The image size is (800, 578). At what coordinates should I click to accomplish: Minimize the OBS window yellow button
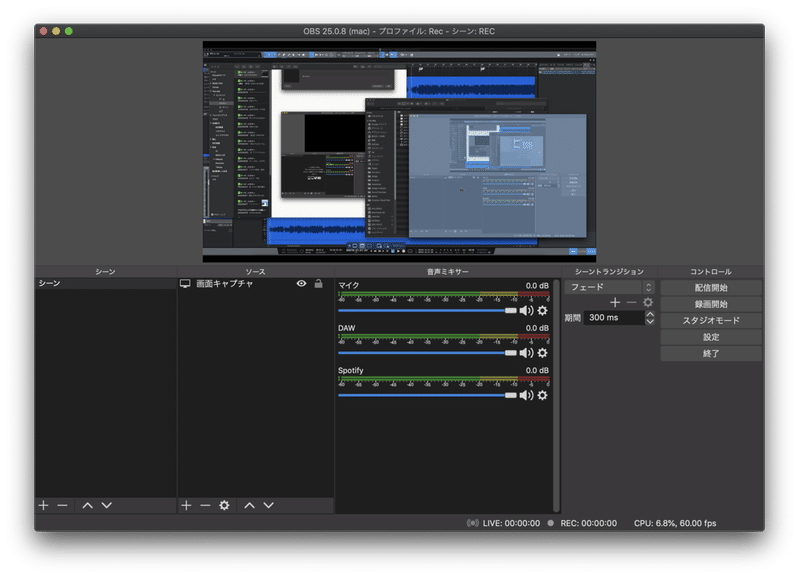[56, 31]
